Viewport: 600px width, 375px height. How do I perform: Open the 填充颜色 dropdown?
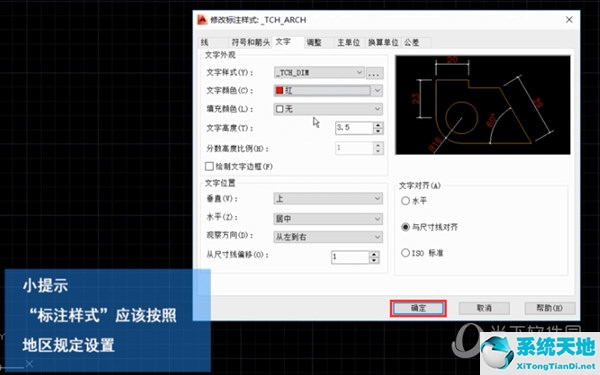tap(328, 109)
